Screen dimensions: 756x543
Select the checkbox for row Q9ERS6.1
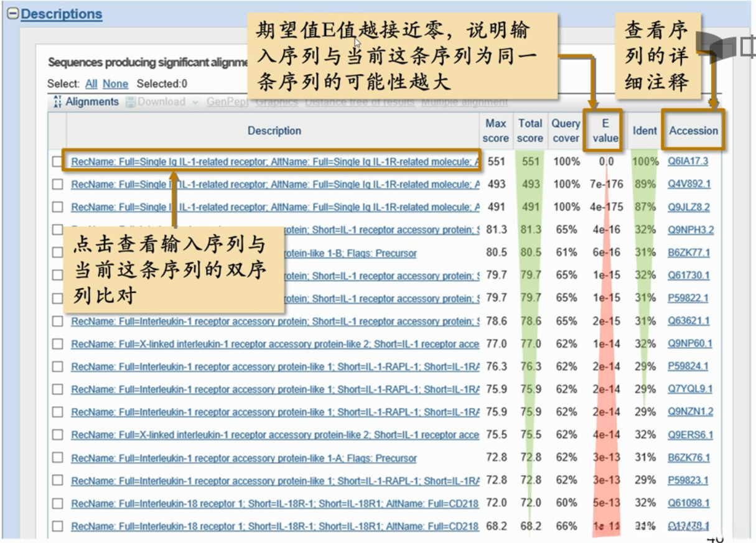coord(58,435)
